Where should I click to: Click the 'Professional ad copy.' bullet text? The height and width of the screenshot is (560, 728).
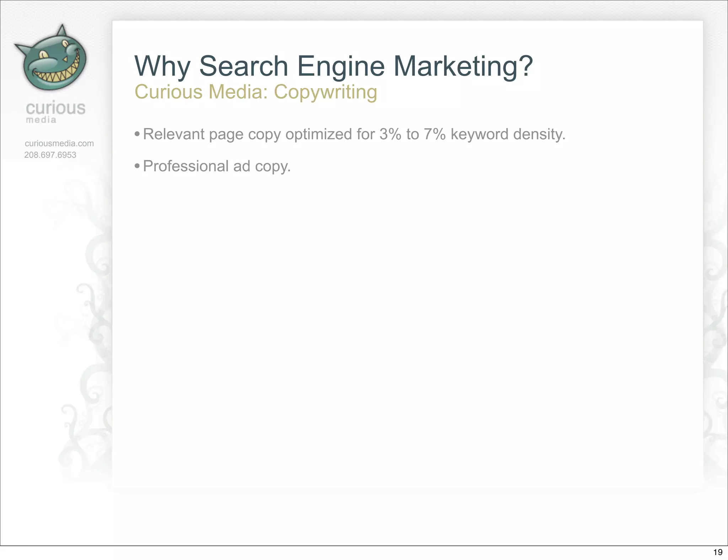[217, 166]
